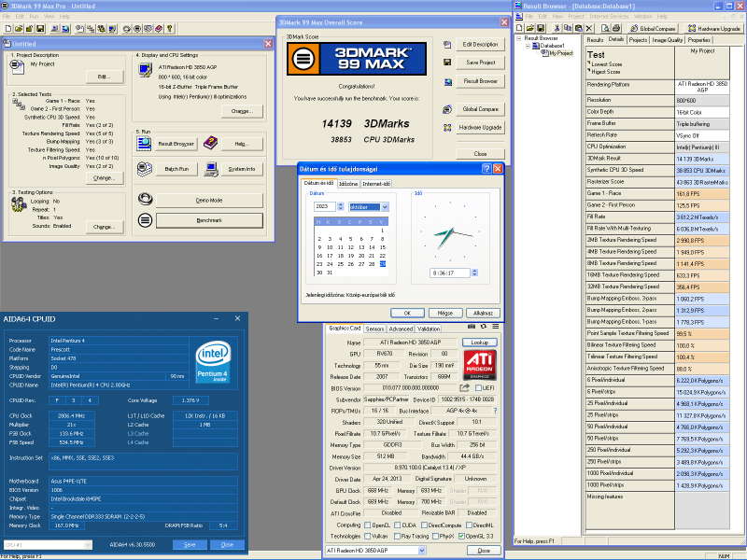
Task: Open Internet Services menu in Result Browser
Action: coord(609,16)
